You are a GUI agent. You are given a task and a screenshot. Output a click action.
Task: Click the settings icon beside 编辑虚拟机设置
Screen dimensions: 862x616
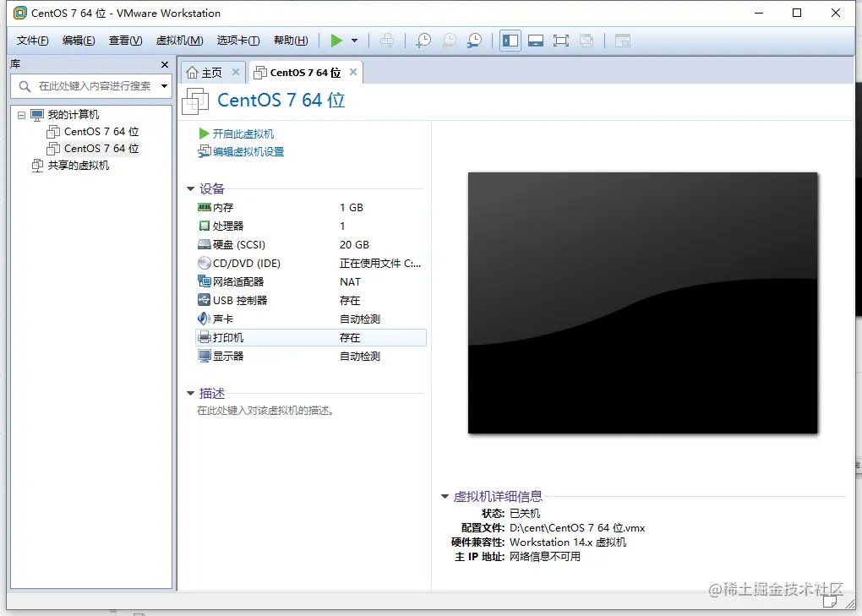pyautogui.click(x=205, y=151)
